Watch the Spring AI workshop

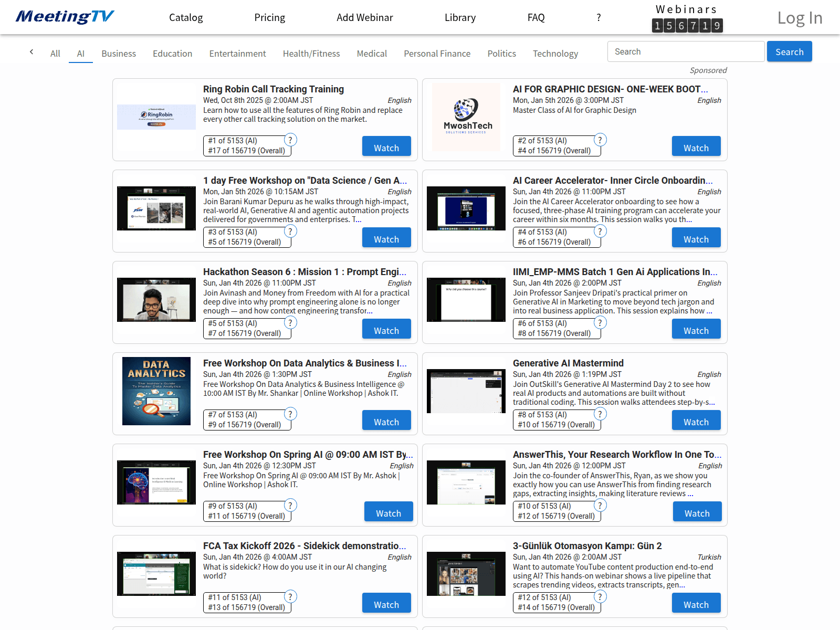(388, 511)
